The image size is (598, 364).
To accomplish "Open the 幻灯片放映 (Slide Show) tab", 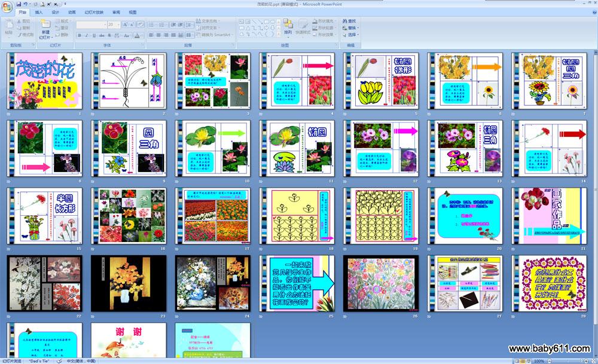I will pos(94,12).
